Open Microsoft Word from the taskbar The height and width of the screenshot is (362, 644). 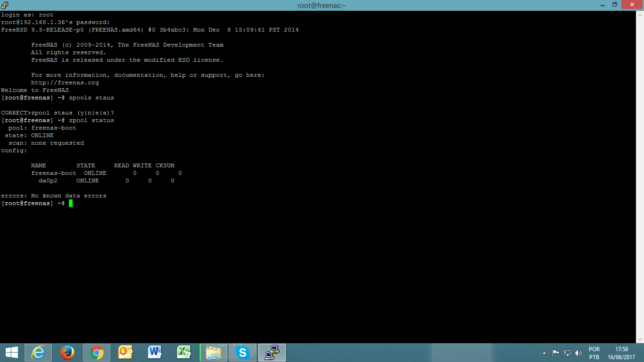pyautogui.click(x=155, y=353)
